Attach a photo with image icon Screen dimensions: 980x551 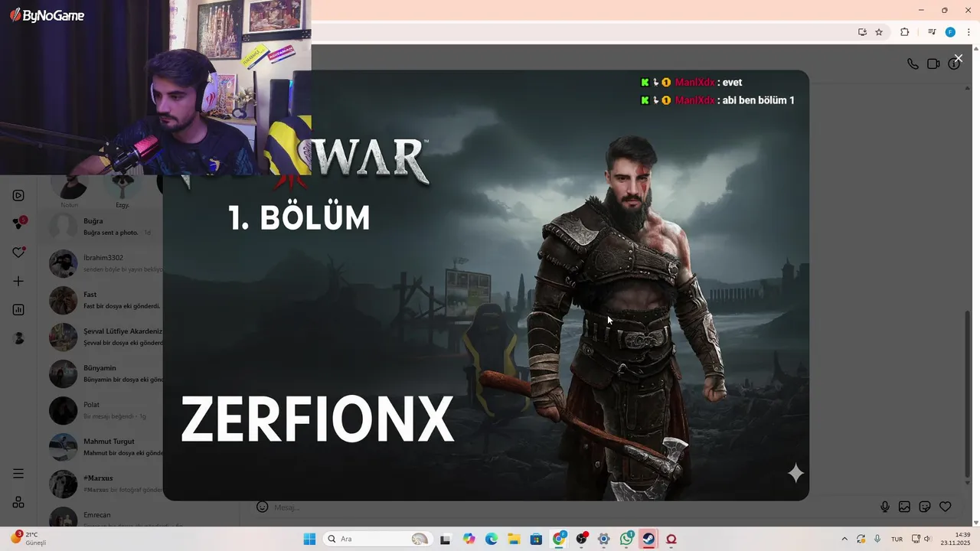[904, 507]
